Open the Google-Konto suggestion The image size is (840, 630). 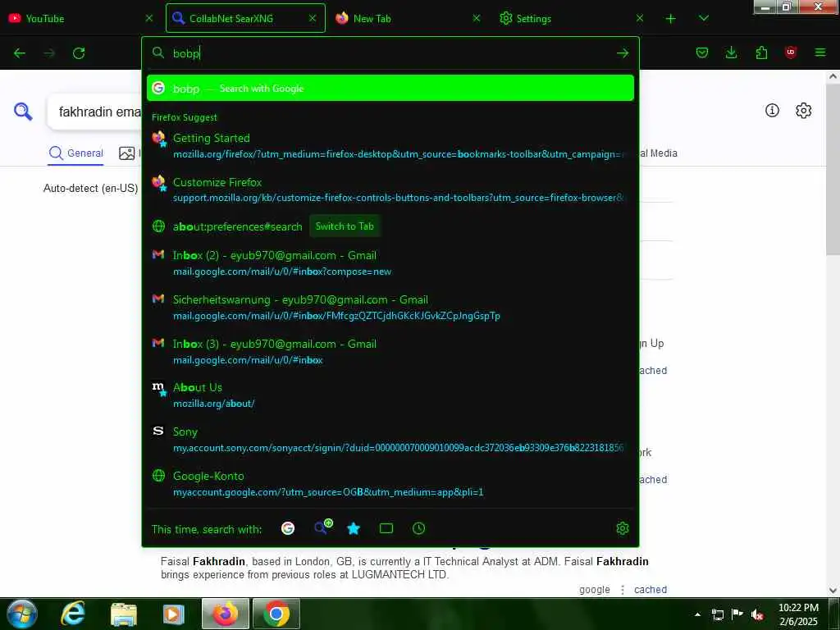pos(390,484)
